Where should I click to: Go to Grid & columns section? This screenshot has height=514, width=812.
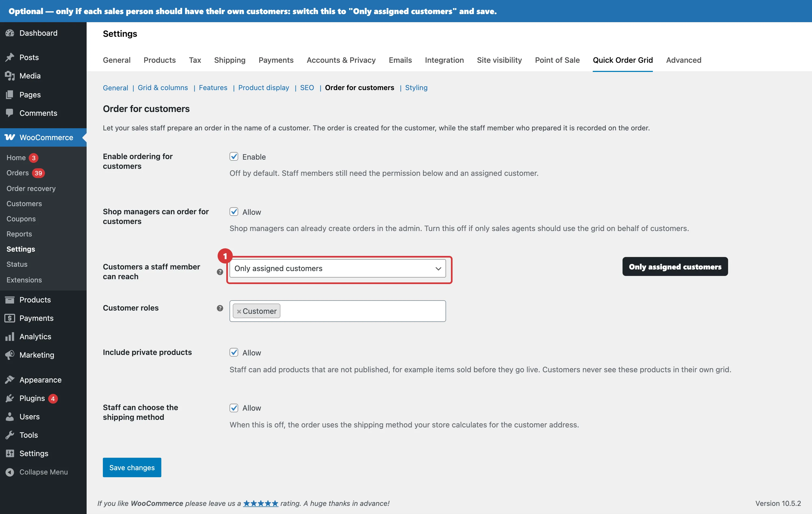click(162, 88)
